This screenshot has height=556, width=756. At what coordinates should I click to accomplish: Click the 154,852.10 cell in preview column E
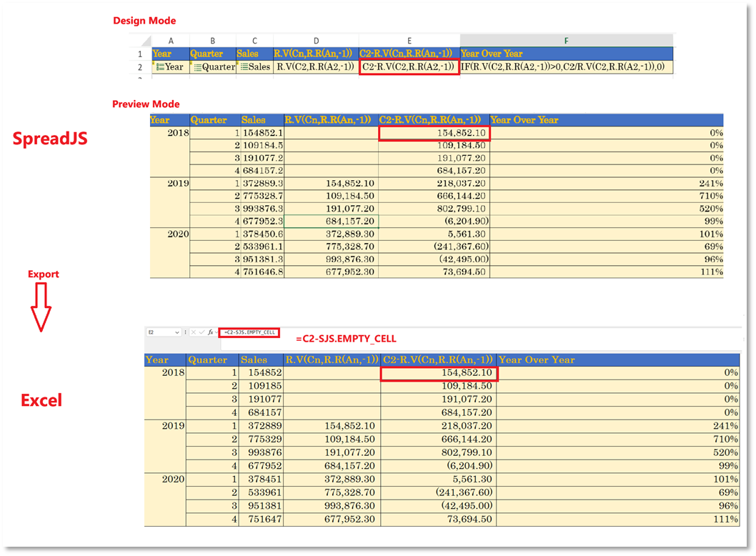pyautogui.click(x=434, y=133)
